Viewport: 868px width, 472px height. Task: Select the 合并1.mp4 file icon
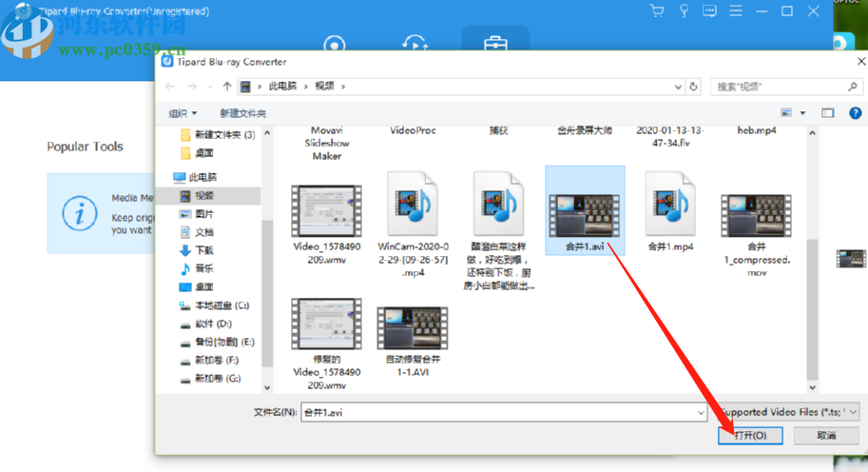(670, 204)
